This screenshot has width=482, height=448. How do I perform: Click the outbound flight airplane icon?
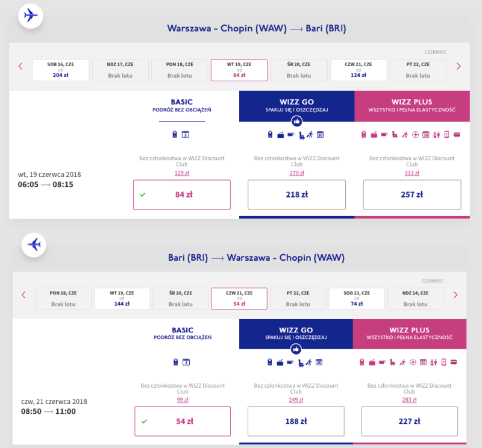(x=31, y=16)
